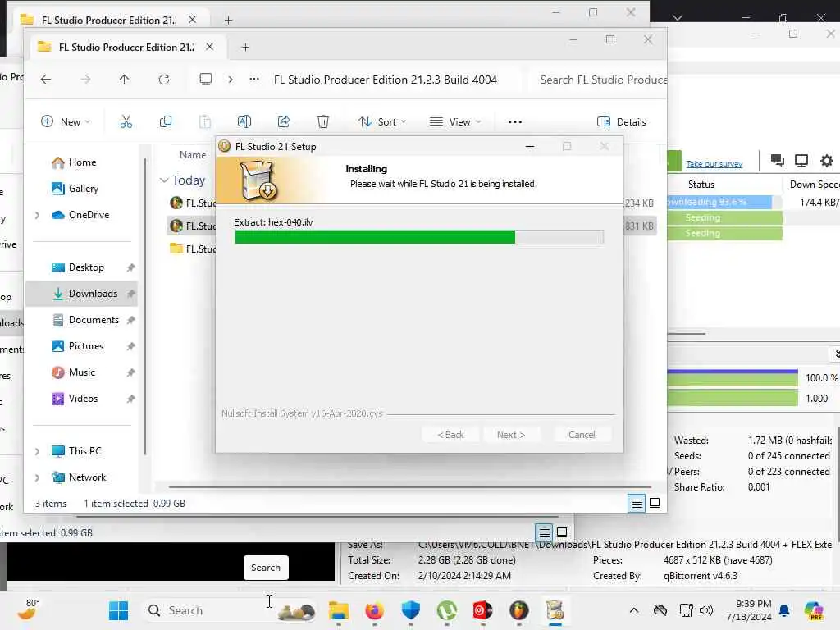840x630 pixels.
Task: Open File Explorer from the taskbar
Action: (339, 610)
